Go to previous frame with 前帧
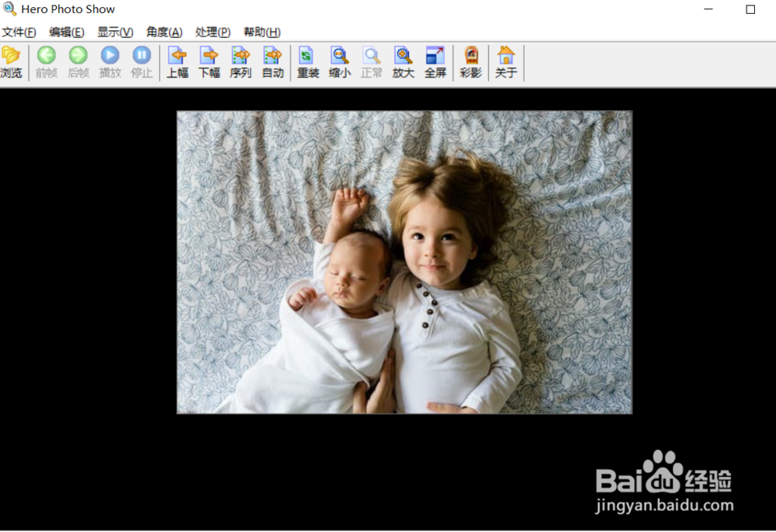 click(47, 62)
